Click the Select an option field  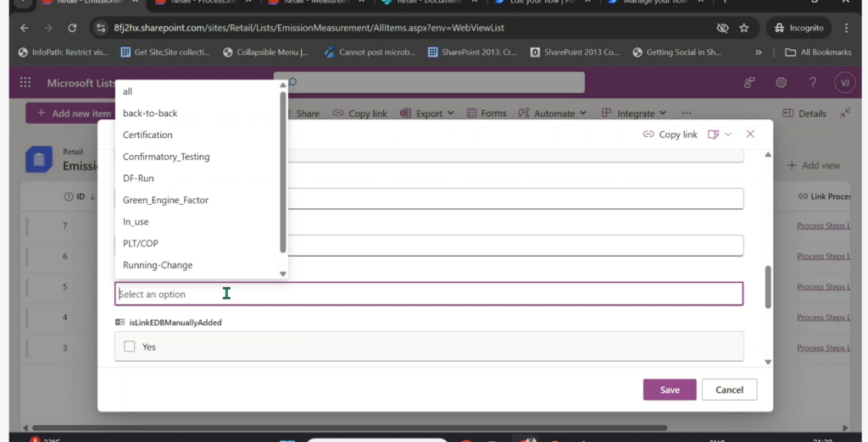(428, 295)
